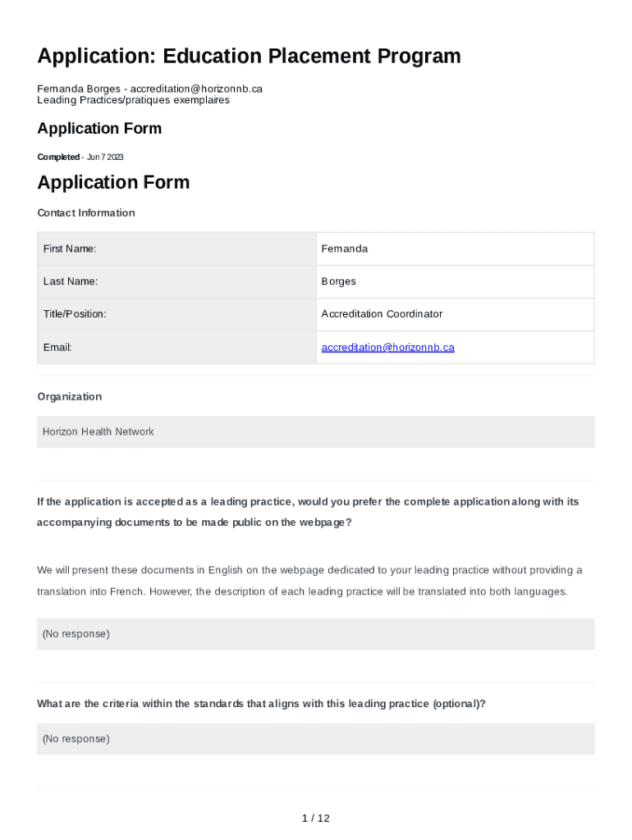The image size is (632, 840).
Task: Click the Contact Information section heading
Action: [86, 213]
